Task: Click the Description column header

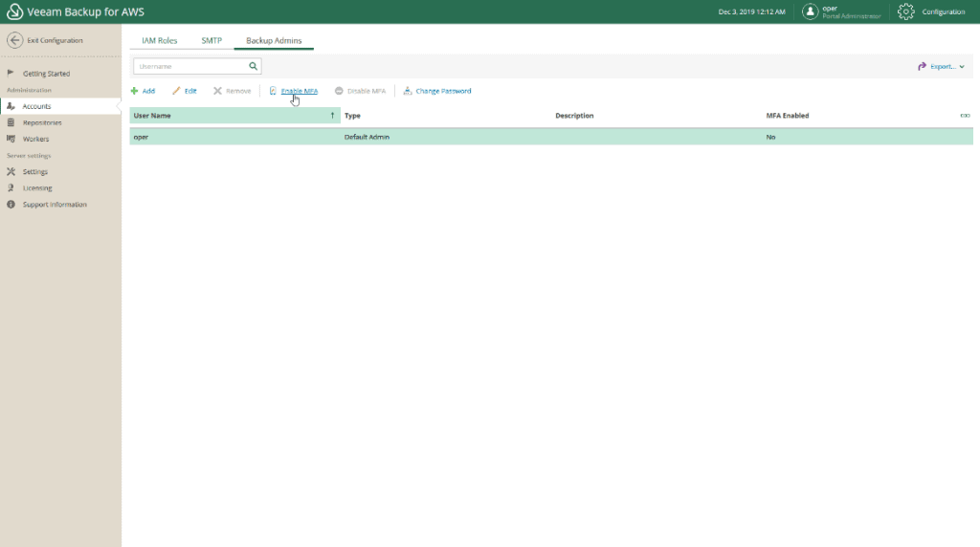Action: [574, 116]
